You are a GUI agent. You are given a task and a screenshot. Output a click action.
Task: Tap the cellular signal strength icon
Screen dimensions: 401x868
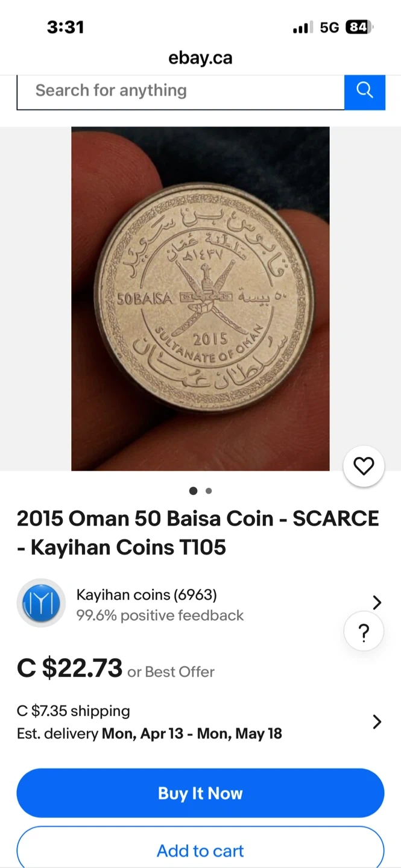pyautogui.click(x=303, y=27)
